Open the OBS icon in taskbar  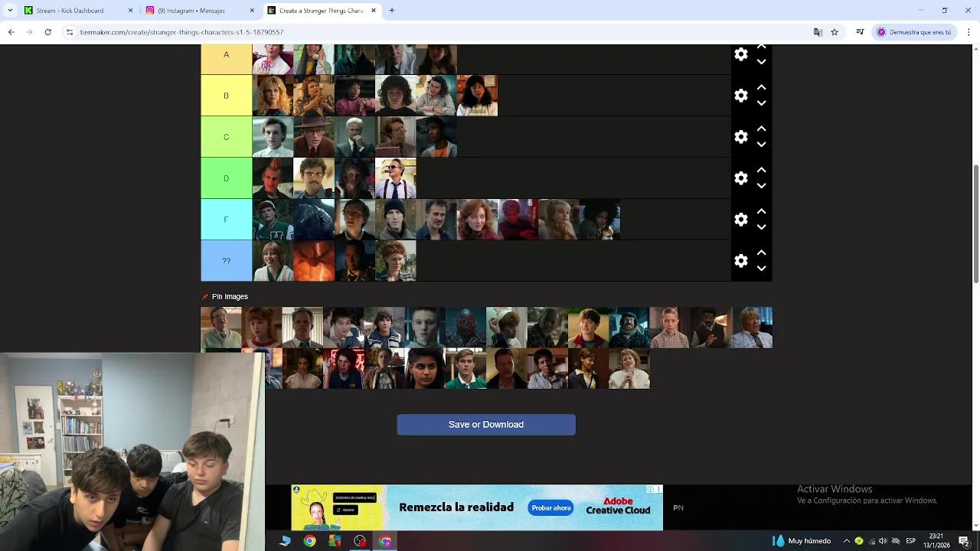click(x=360, y=541)
